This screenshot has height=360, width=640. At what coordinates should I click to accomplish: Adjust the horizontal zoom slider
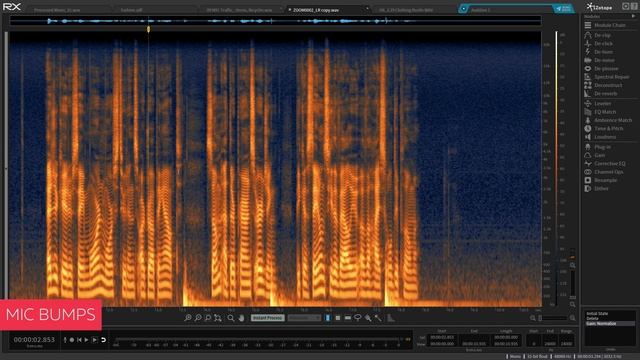pyautogui.click(x=552, y=318)
